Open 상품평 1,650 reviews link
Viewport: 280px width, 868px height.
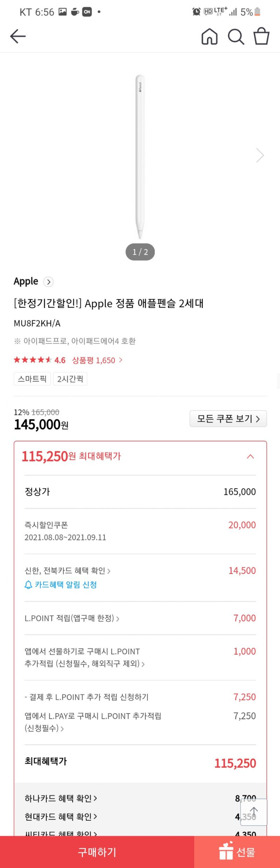(x=97, y=360)
